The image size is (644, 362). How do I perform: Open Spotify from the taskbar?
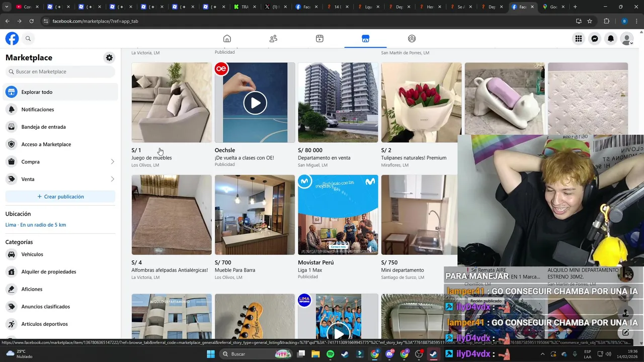coord(330,354)
